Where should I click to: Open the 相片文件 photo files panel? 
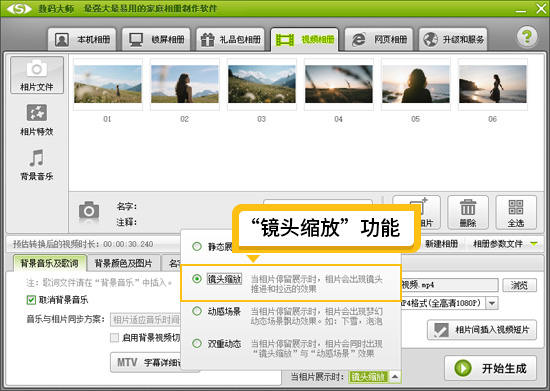click(x=37, y=75)
